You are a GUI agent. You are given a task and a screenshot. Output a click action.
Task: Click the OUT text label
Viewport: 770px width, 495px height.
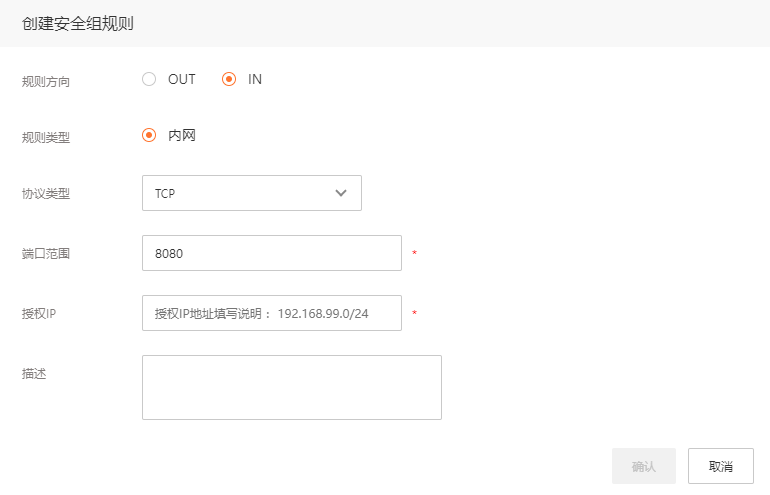[x=182, y=79]
